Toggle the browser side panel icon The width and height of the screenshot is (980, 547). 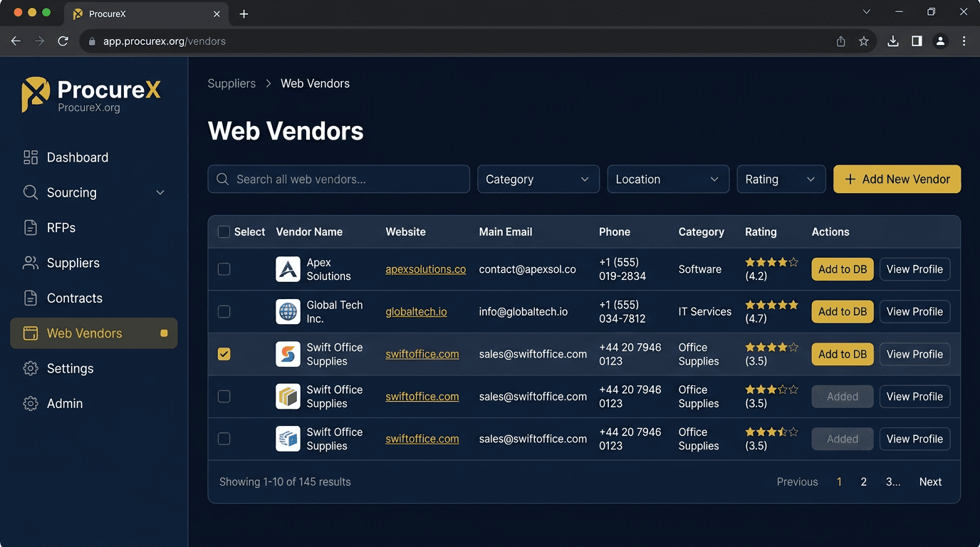pos(917,41)
